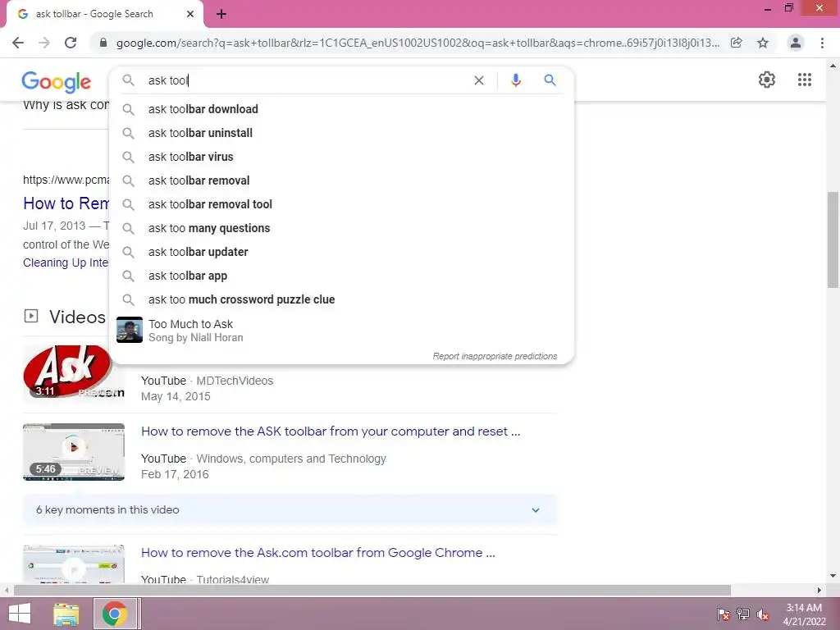Open the Chrome profile avatar
Viewport: 840px width, 630px height.
(796, 43)
